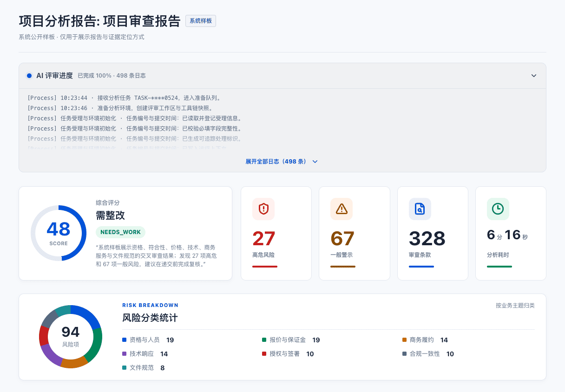This screenshot has width=565, height=392.
Task: Click the 328 审查条款 number
Action: [427, 239]
